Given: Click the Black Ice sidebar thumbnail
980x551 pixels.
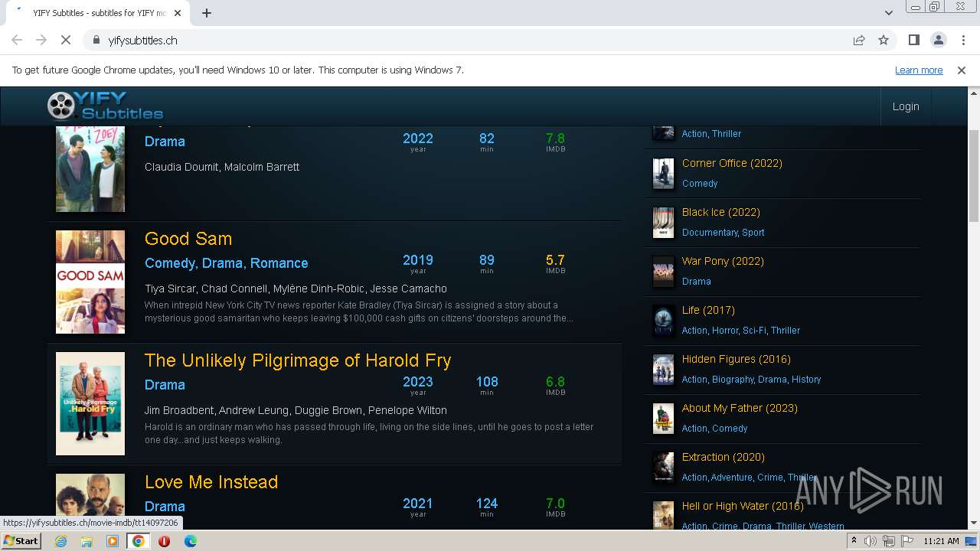Looking at the screenshot, I should pyautogui.click(x=663, y=223).
